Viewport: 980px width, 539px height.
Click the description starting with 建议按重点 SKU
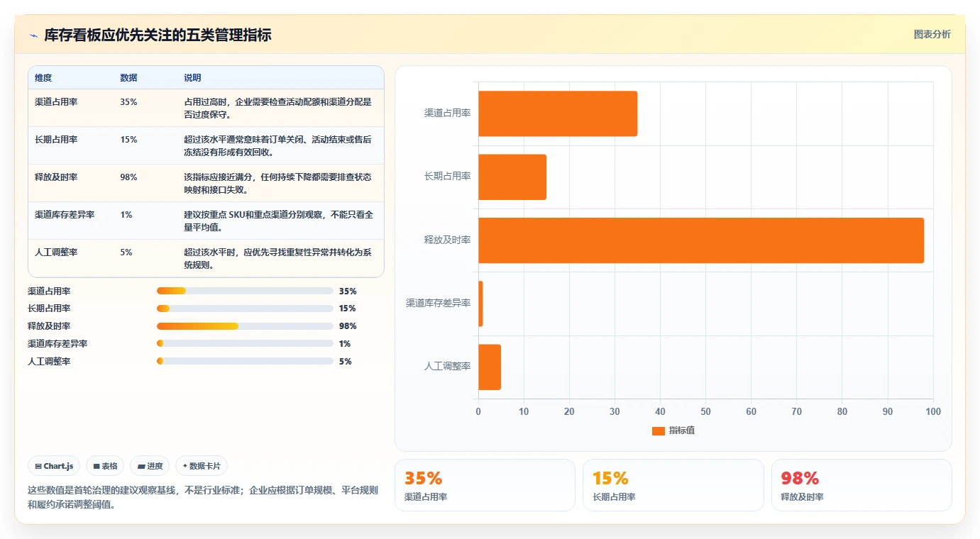pyautogui.click(x=279, y=221)
